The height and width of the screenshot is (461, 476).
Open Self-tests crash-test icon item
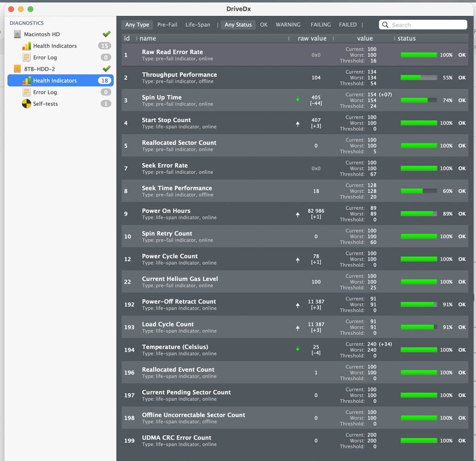pos(26,104)
